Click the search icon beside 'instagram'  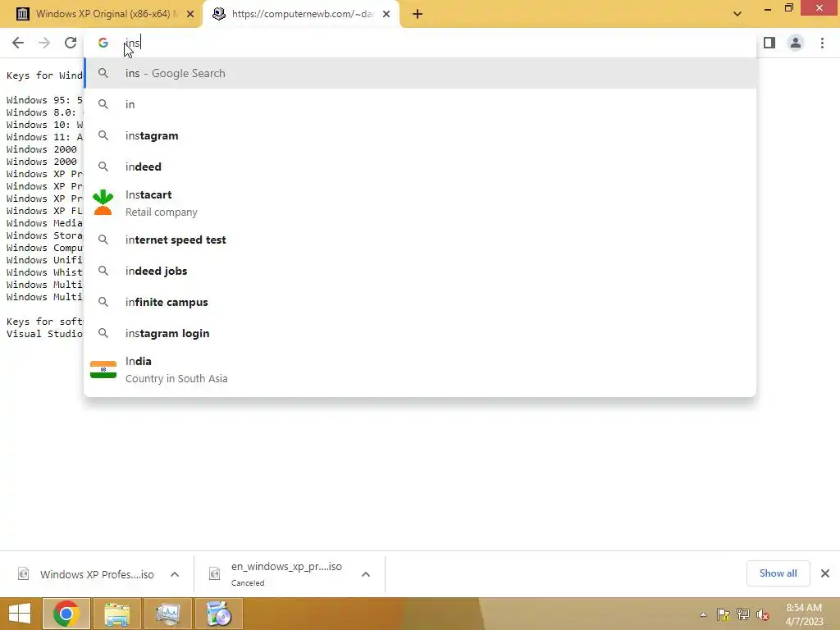pos(103,135)
